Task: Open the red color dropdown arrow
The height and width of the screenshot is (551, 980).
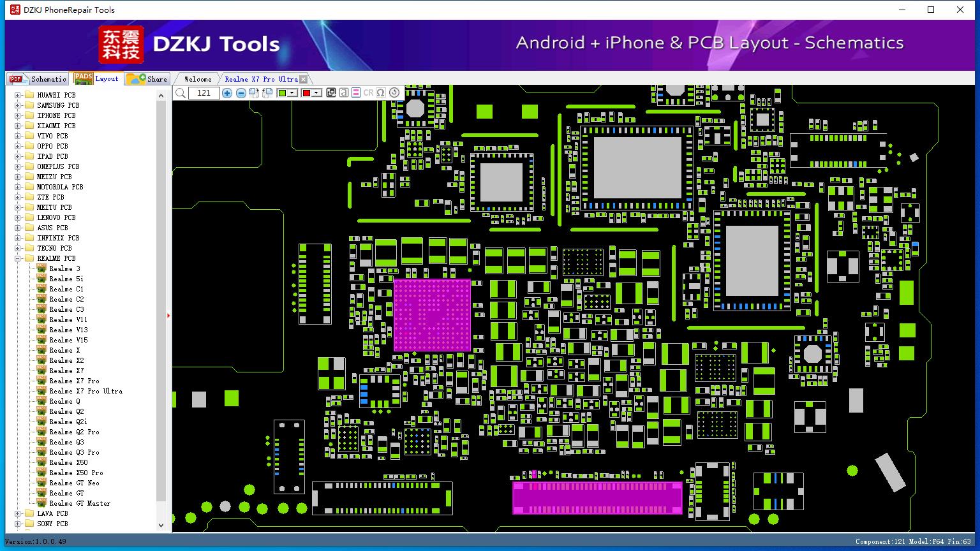Action: pos(316,93)
